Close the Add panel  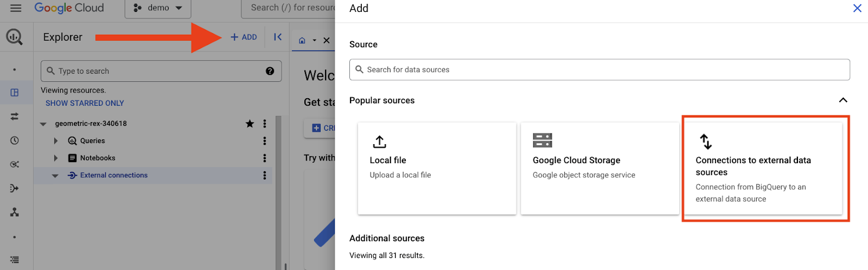(857, 8)
